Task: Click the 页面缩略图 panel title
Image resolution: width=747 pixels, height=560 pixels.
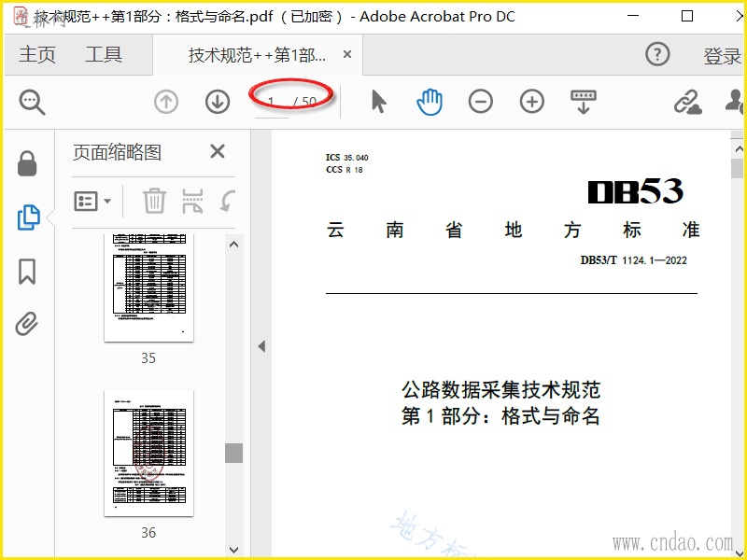Action: (118, 152)
